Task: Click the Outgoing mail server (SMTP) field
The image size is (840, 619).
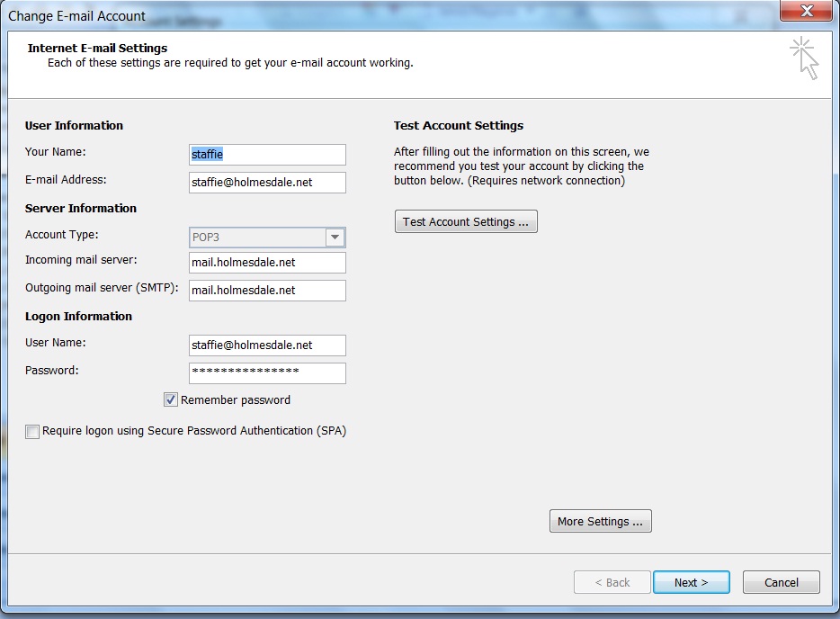Action: coord(267,291)
